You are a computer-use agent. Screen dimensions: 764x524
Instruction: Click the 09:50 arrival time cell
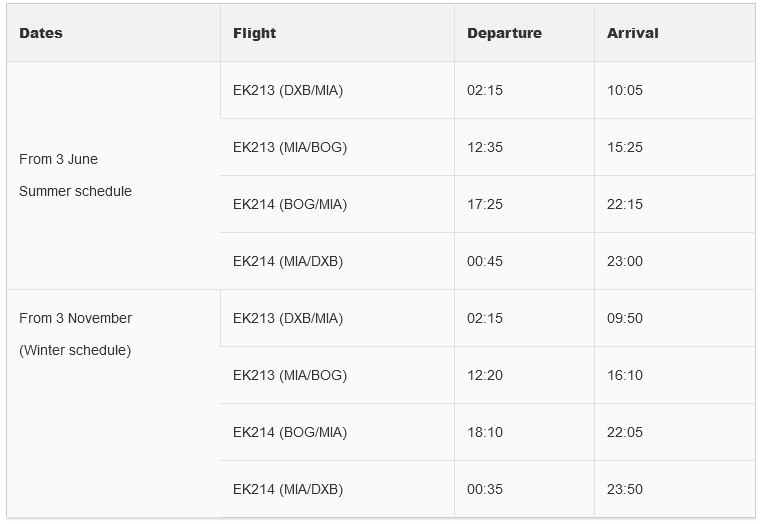coord(625,318)
